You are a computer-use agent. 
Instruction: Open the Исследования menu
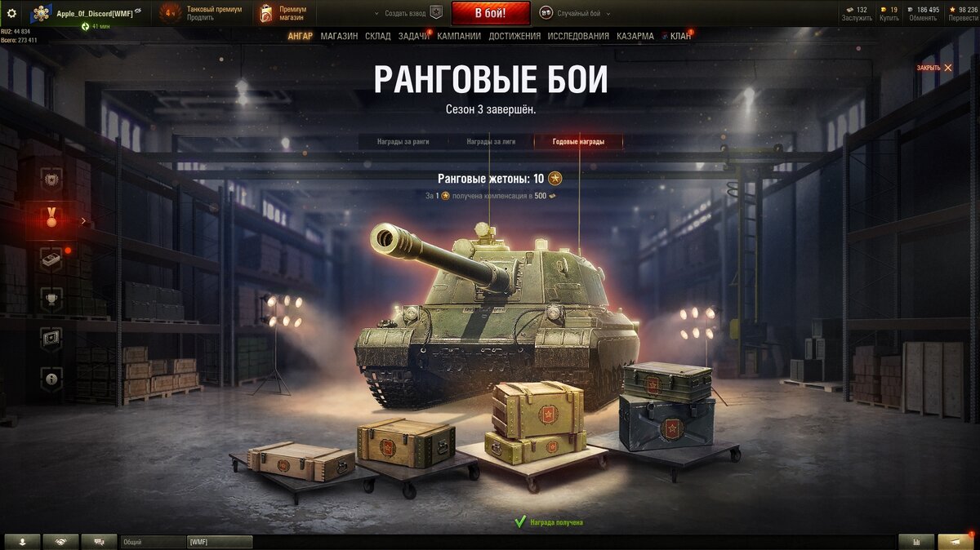tap(578, 36)
